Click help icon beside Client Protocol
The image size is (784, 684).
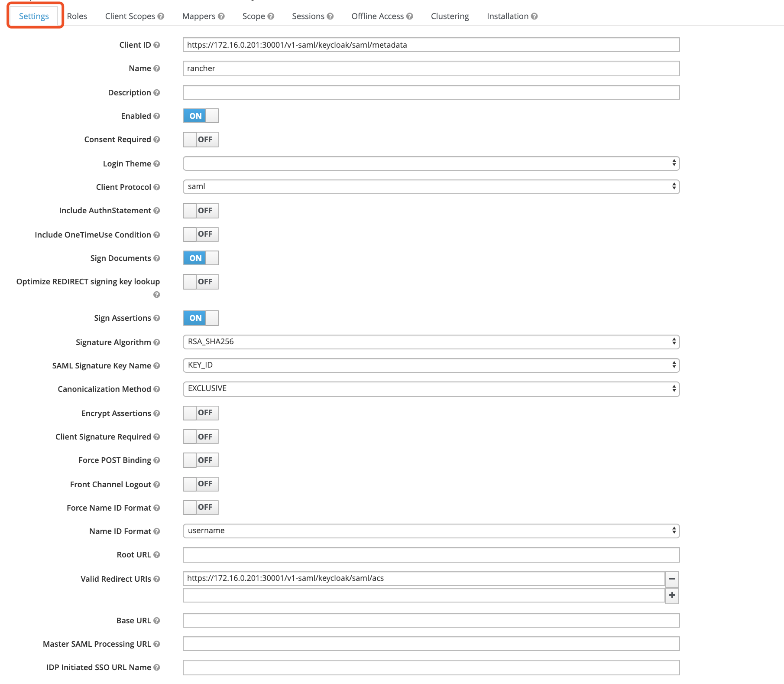(157, 187)
